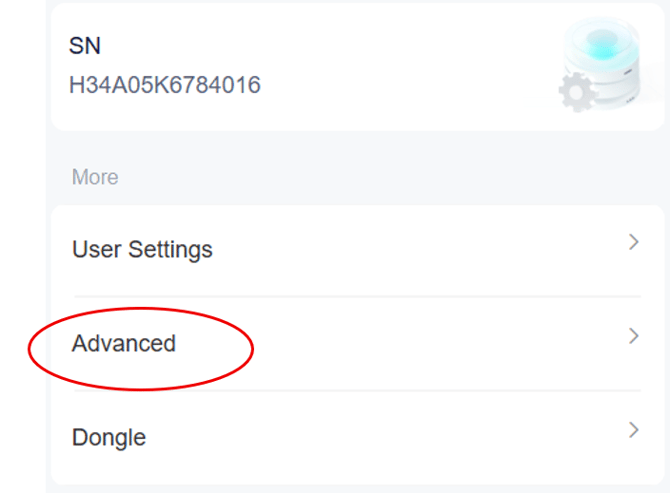
Task: Click the Dongle text label
Action: (109, 437)
